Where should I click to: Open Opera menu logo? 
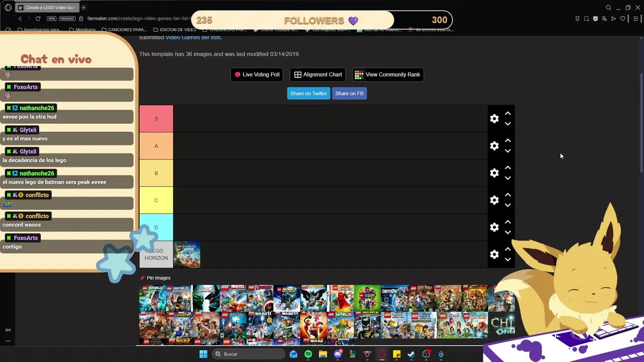click(8, 8)
